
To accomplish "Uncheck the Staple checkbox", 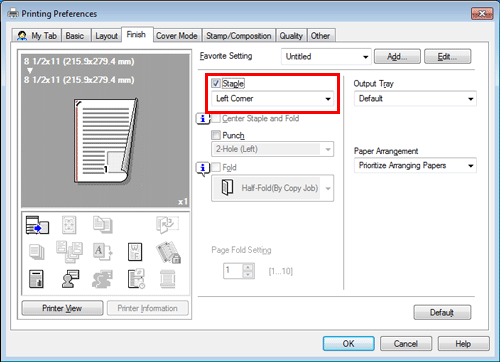I will tap(216, 83).
